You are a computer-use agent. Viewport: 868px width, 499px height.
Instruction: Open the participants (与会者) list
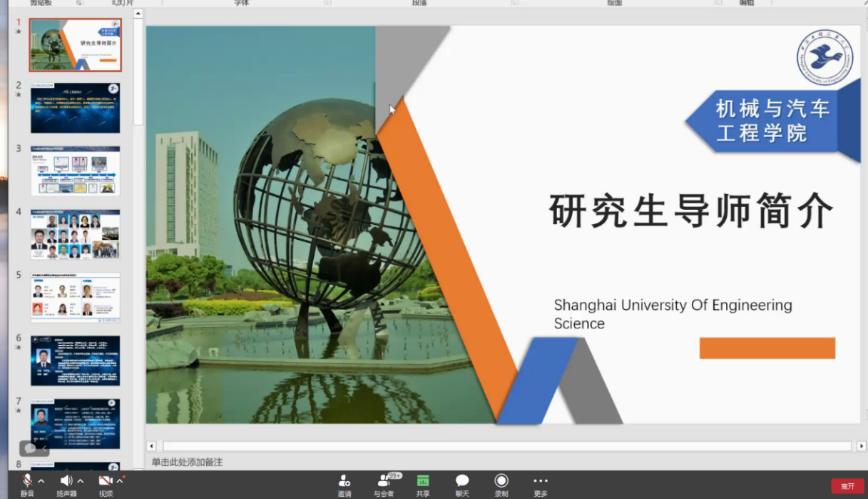click(384, 480)
